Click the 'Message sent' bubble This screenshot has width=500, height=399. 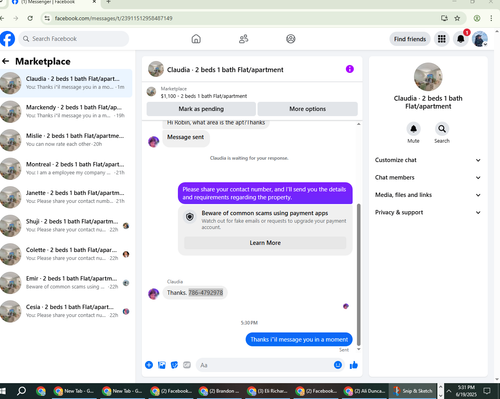(x=186, y=137)
